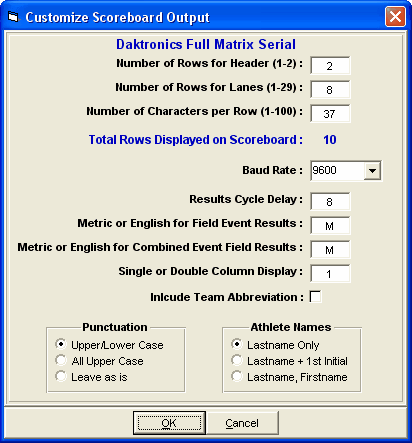Edit Number of Rows for Lanes field
412x443 pixels.
[330, 90]
